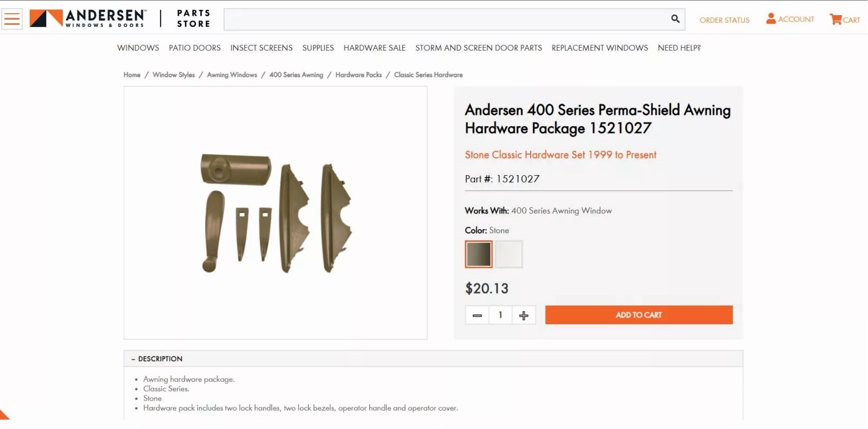Open the Hardware Packs breadcrumb

(x=359, y=75)
